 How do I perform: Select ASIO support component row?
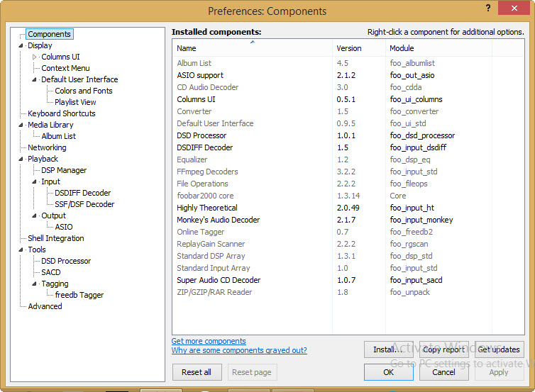[x=348, y=75]
